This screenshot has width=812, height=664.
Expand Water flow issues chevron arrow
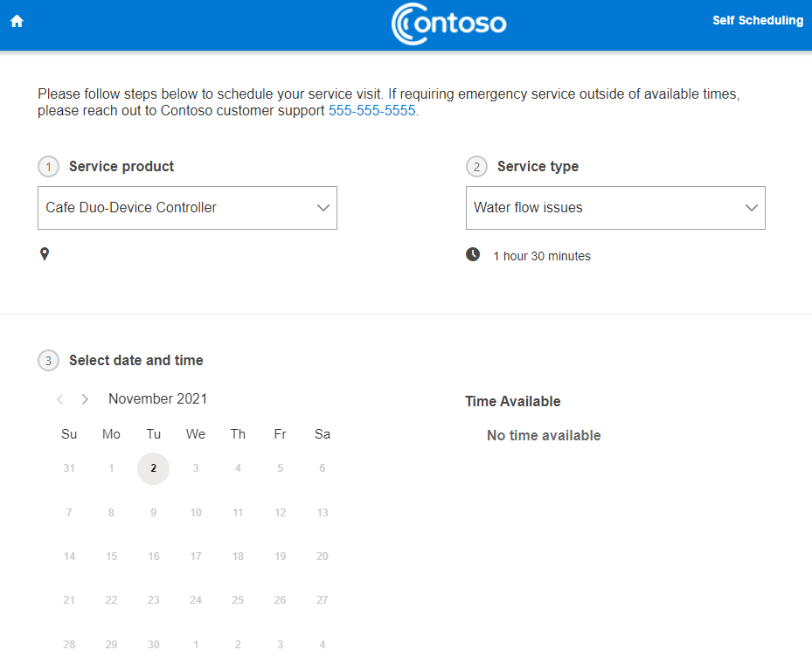(x=752, y=208)
